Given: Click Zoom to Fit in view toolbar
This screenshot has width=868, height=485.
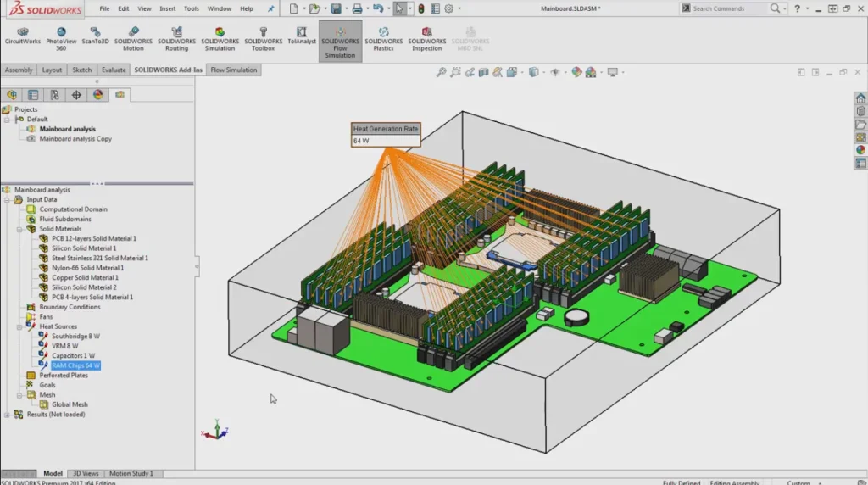Looking at the screenshot, I should click(x=441, y=72).
